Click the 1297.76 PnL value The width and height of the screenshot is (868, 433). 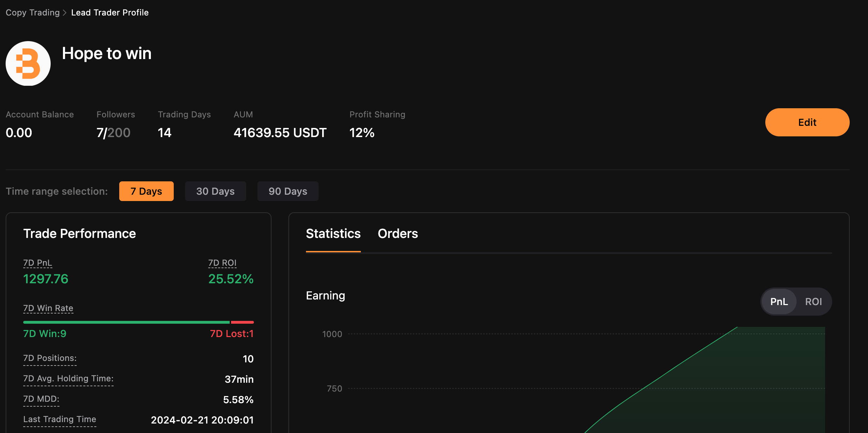coord(46,279)
